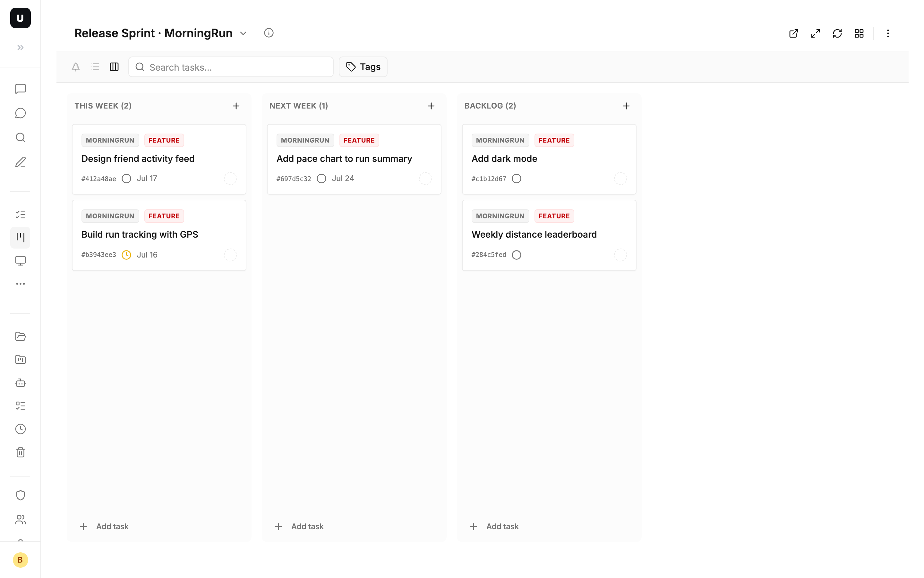Image resolution: width=924 pixels, height=578 pixels.
Task: Refresh the board with sync icon
Action: pyautogui.click(x=837, y=34)
